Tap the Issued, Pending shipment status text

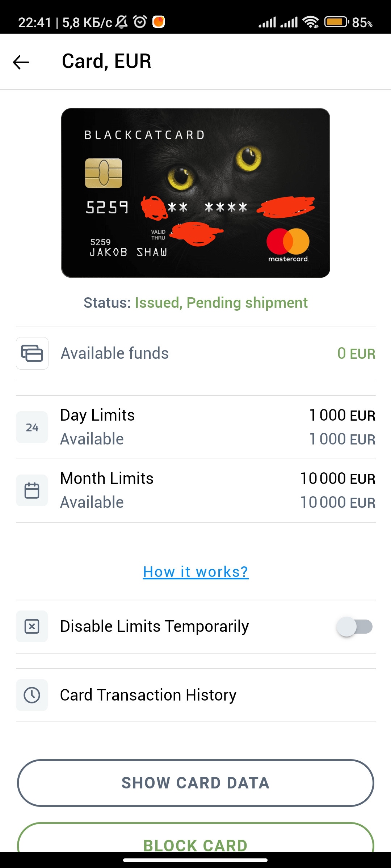point(221,303)
